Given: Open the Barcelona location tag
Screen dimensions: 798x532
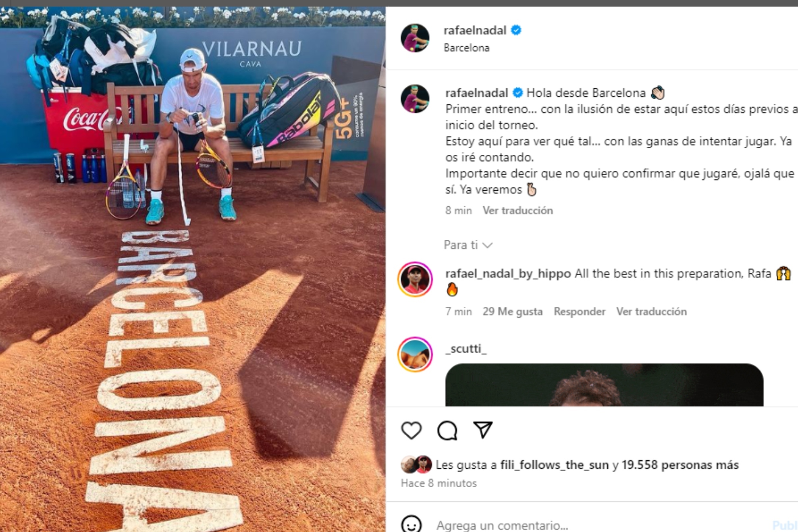Looking at the screenshot, I should point(467,48).
